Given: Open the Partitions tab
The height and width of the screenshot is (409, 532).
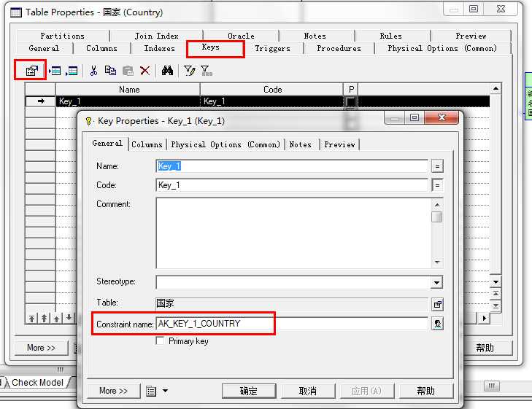Looking at the screenshot, I should click(63, 36).
